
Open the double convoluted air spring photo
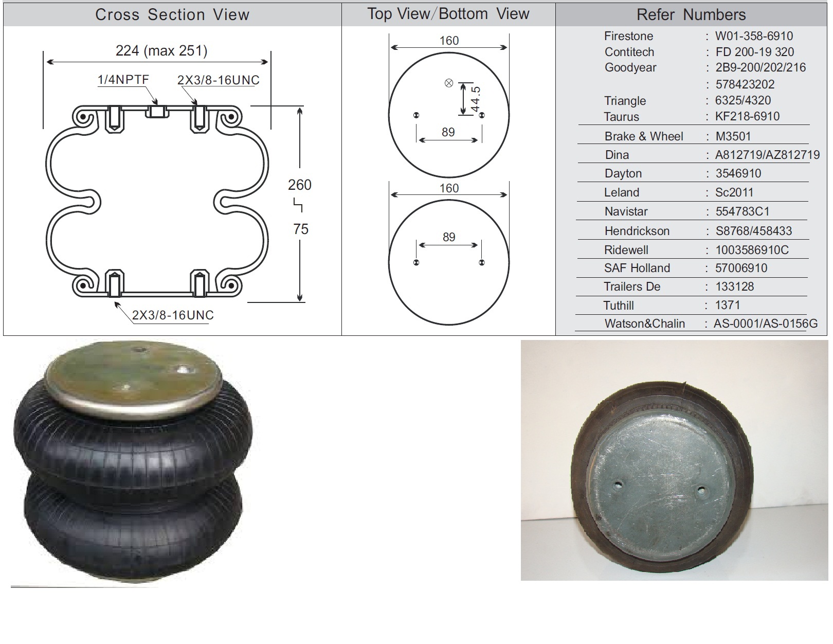tap(134, 463)
